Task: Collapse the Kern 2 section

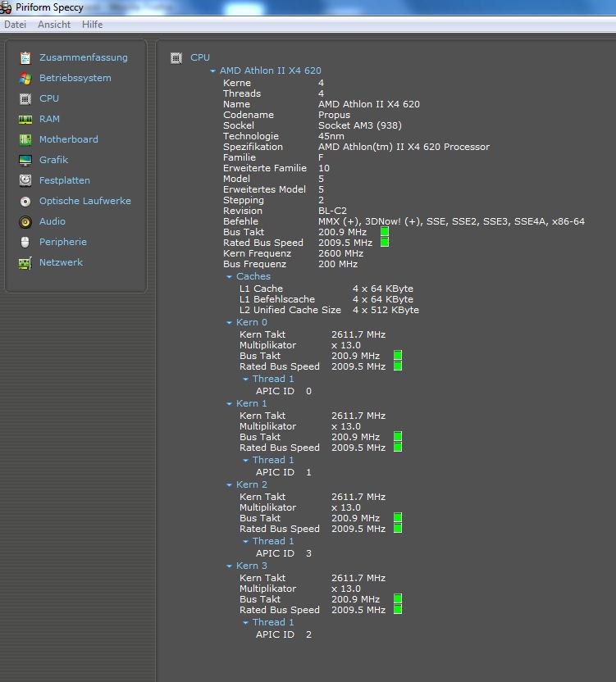Action: pos(229,485)
